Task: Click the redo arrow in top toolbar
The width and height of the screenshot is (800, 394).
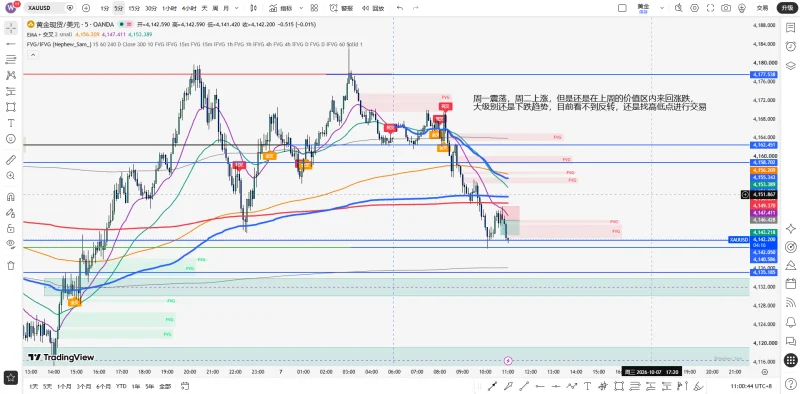Action: point(415,8)
